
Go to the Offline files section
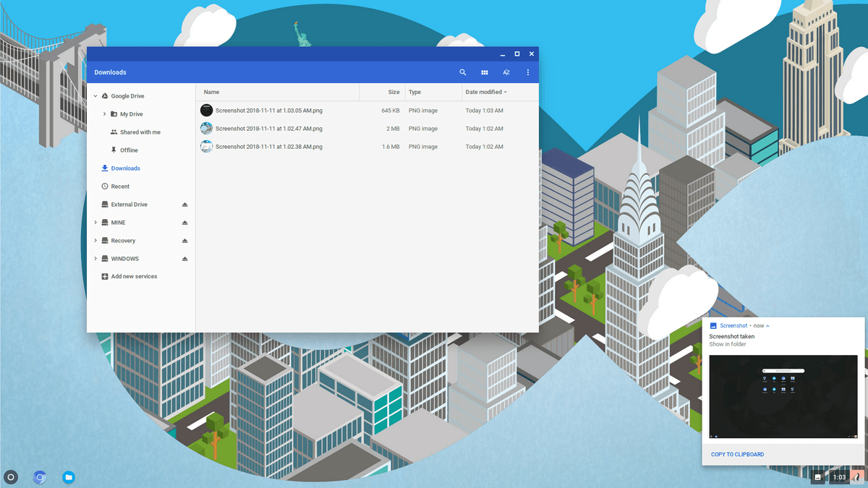click(129, 150)
